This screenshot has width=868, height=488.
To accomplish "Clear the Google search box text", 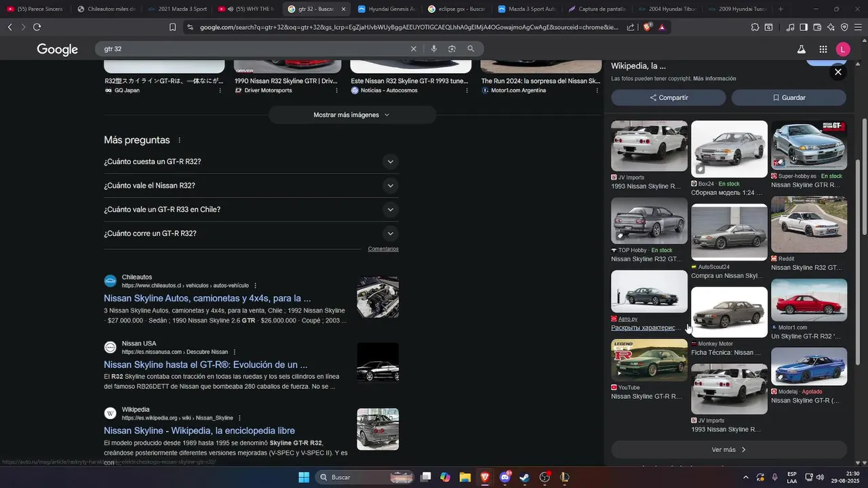I will coord(413,49).
